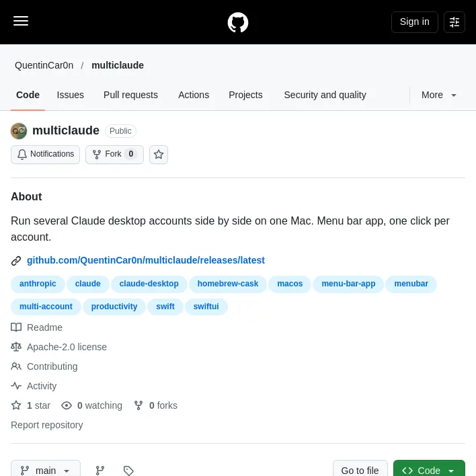
Task: Switch to the Code tab
Action: pyautogui.click(x=28, y=95)
